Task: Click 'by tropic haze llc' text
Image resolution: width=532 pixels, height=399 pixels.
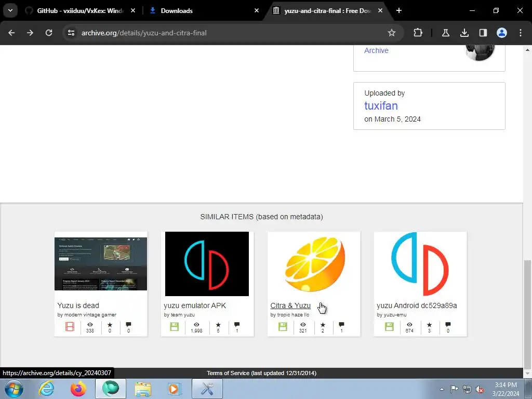Action: click(x=290, y=315)
